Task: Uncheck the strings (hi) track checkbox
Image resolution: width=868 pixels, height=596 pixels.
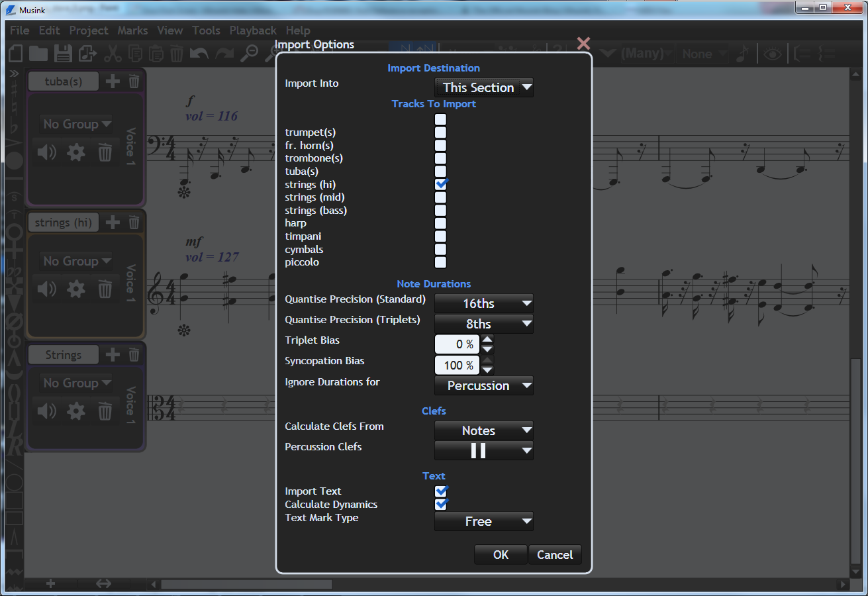Action: tap(441, 184)
